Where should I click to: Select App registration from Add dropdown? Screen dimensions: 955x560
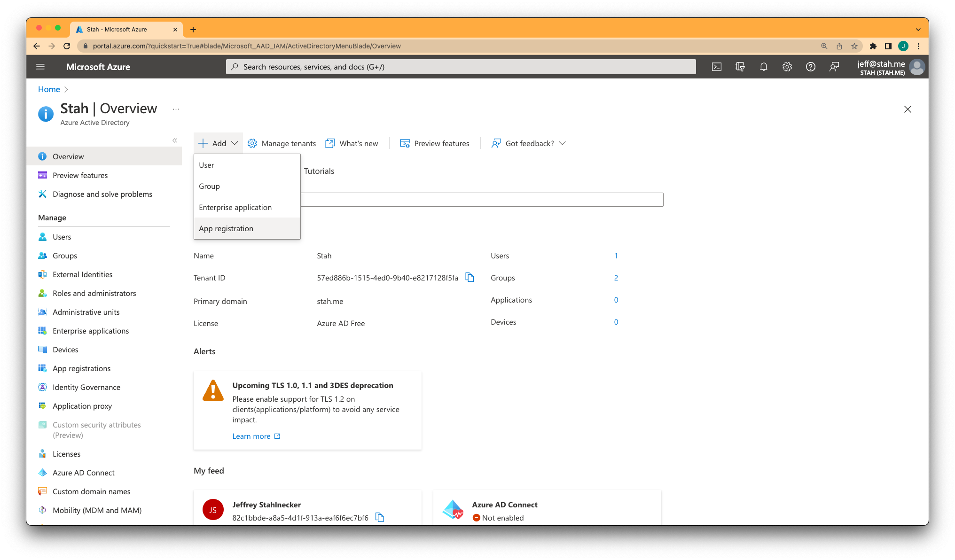[226, 228]
